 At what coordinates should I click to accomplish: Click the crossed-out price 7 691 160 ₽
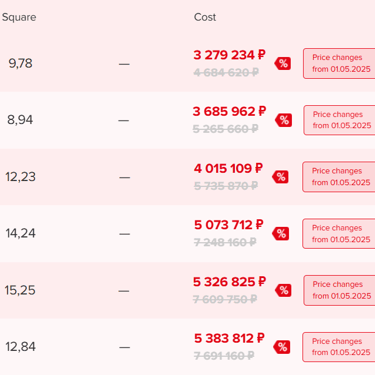(224, 356)
